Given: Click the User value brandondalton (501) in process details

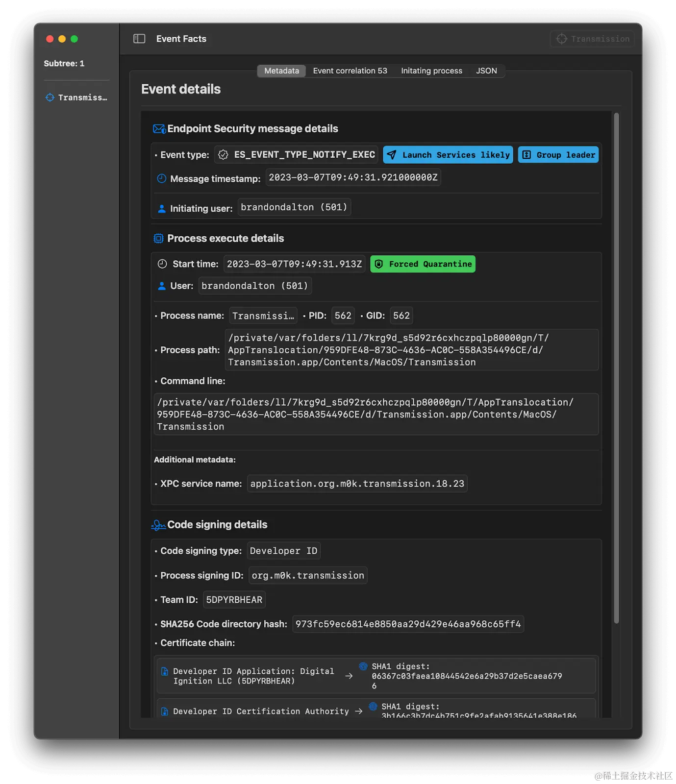Looking at the screenshot, I should [x=255, y=286].
